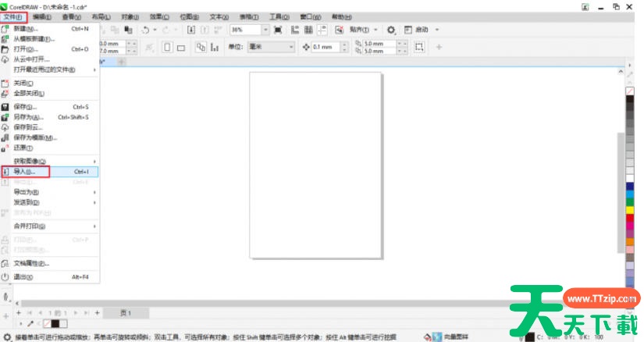The width and height of the screenshot is (644, 342).
Task: Click the Document Properties (文档属性) icon
Action: tap(5, 263)
